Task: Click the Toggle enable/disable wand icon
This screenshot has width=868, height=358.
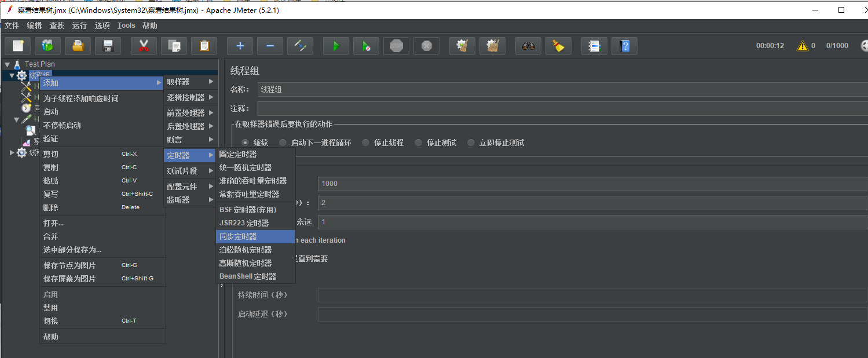Action: point(300,46)
